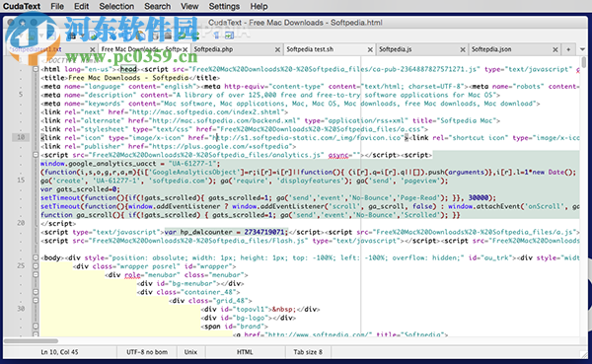The width and height of the screenshot is (592, 364).
Task: Change encoding via UTF-8 no bom status
Action: click(x=147, y=352)
